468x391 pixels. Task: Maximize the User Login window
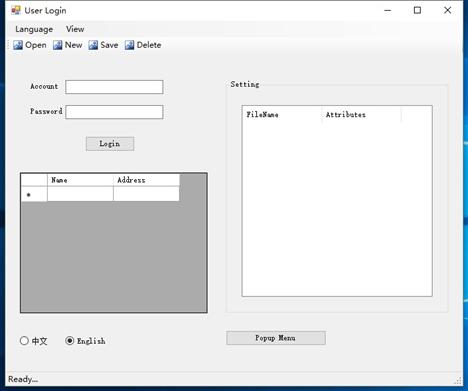417,10
